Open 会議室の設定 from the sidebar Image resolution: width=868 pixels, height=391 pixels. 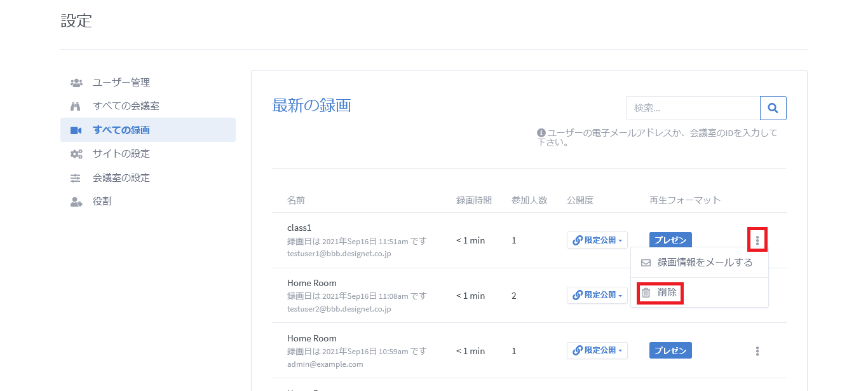coord(121,178)
